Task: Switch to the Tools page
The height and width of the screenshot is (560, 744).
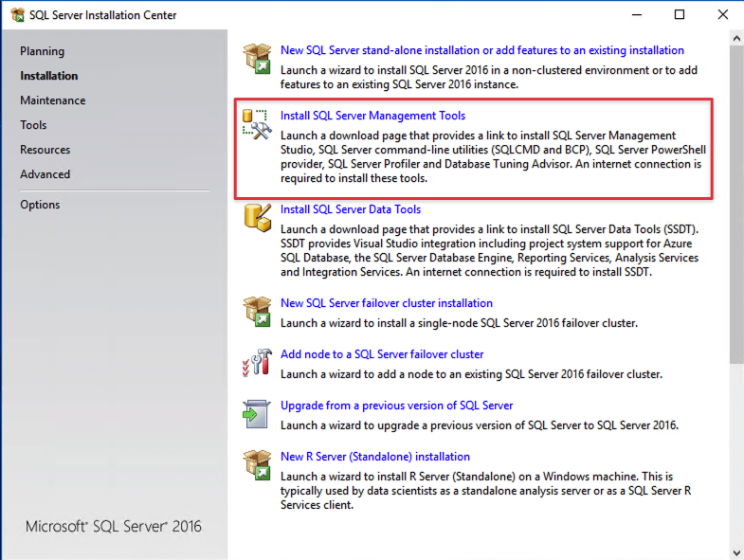Action: 33,125
